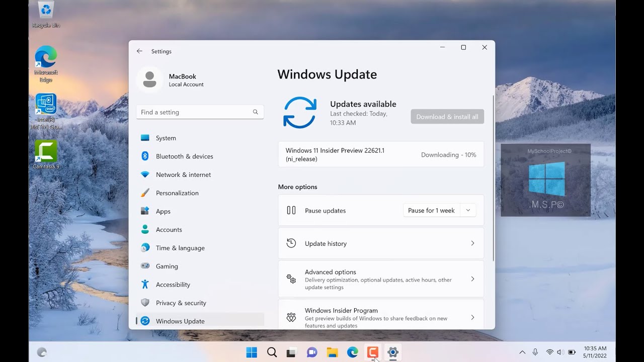Click the Apps icon in sidebar
Viewport: 644px width, 362px height.
(x=145, y=211)
